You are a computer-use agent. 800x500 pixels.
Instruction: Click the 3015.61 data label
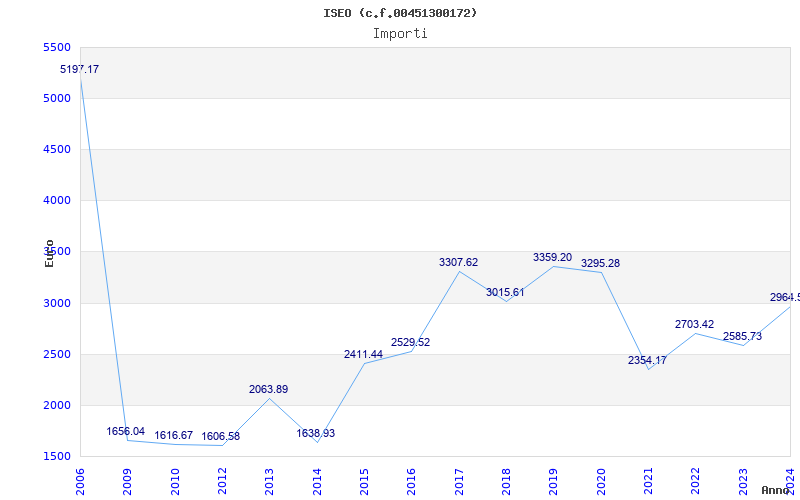click(505, 292)
